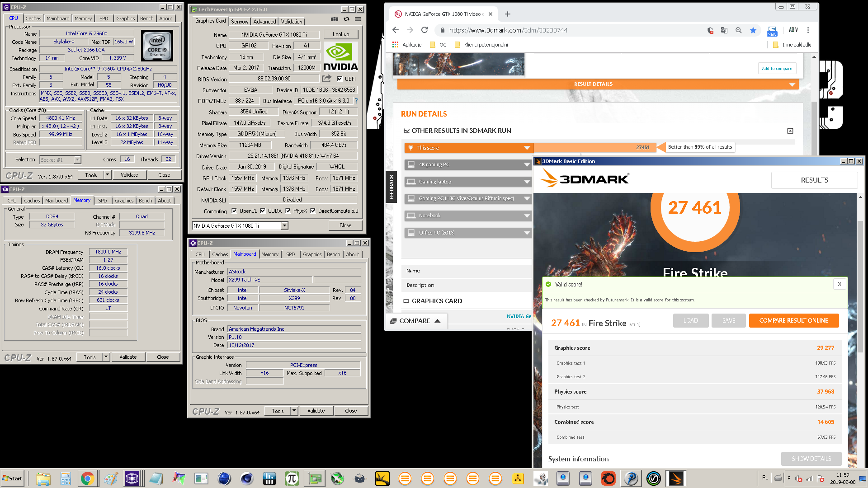Viewport: 868px width, 488px height.
Task: Click the CPU-Z taskbar icon
Action: coord(132,479)
